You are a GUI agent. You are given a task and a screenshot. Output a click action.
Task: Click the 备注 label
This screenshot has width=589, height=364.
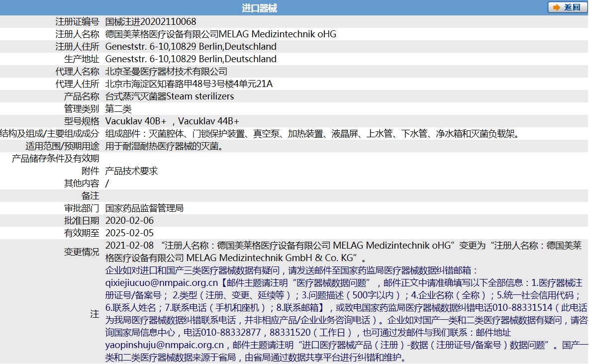[x=90, y=196]
